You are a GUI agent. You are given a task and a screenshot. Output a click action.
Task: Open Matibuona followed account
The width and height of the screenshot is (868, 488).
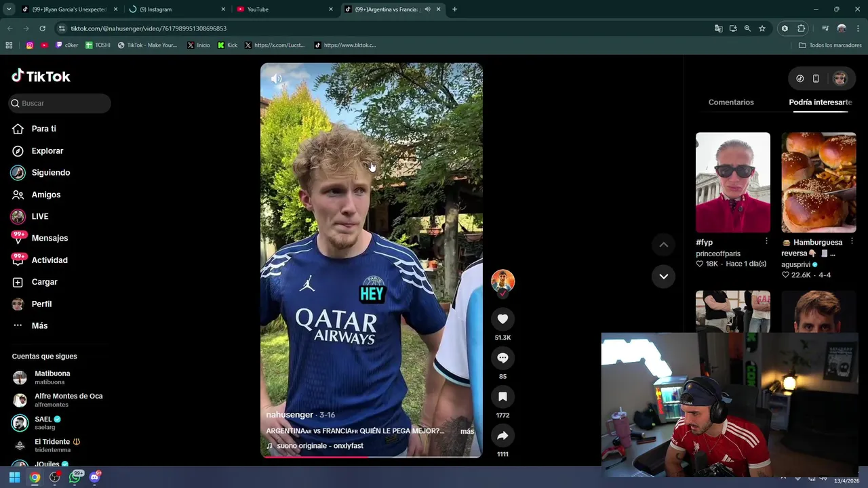52,378
